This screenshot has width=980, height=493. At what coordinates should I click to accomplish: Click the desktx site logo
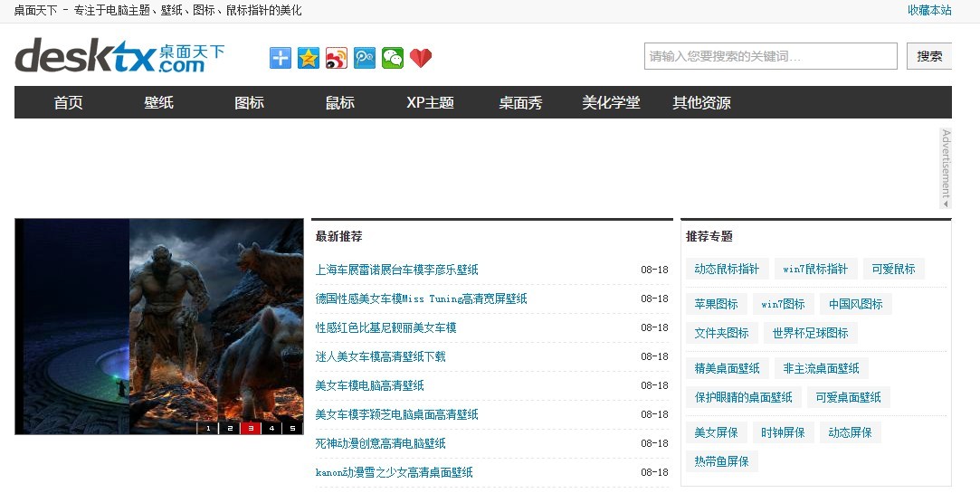coord(119,56)
